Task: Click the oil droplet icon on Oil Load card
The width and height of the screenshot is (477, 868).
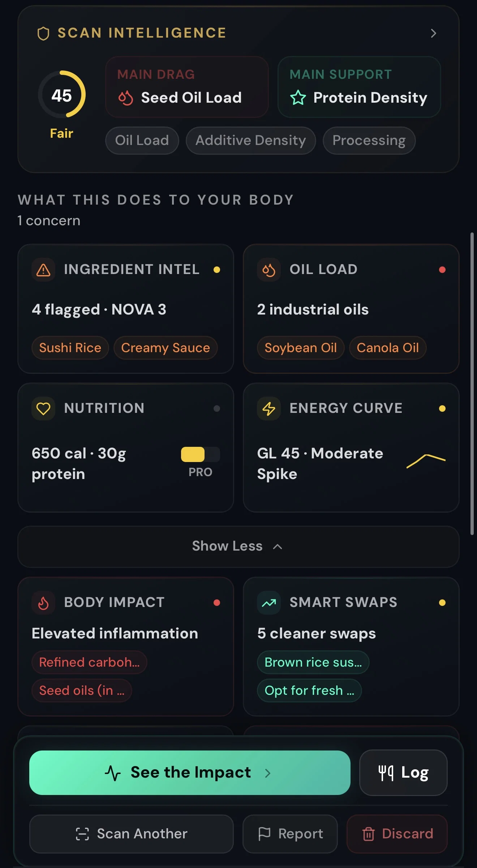Action: pos(269,270)
